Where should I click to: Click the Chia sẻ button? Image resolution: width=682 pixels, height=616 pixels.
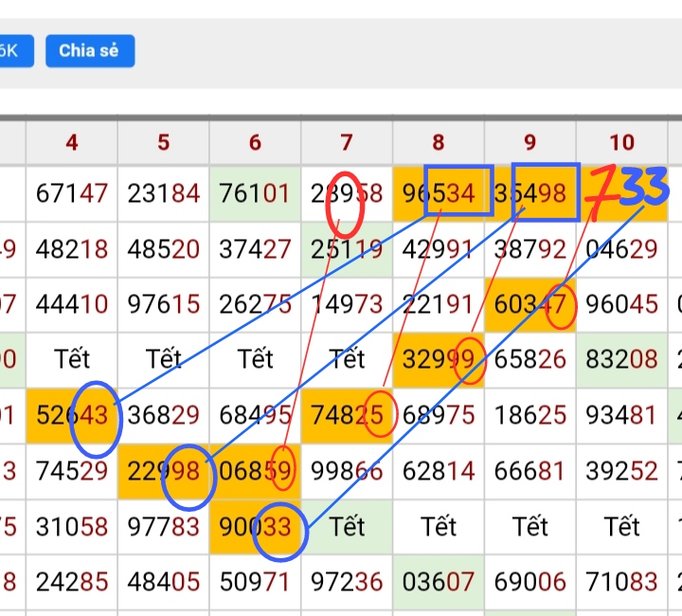coord(89,51)
